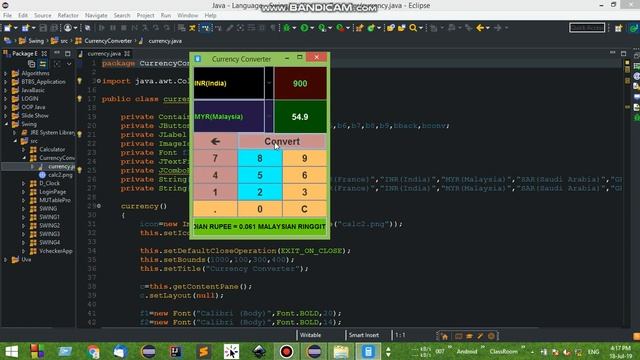Click the C clear button in converter
The image size is (640, 360).
304,209
